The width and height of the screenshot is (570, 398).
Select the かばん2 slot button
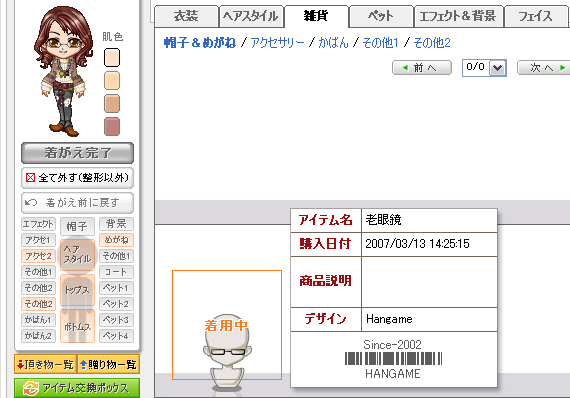(38, 336)
